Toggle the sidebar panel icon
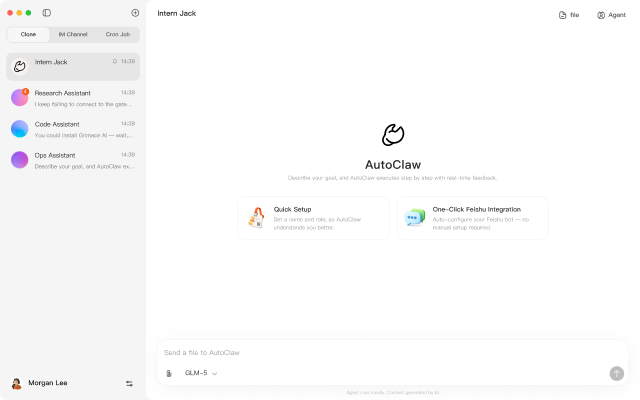 pyautogui.click(x=47, y=13)
